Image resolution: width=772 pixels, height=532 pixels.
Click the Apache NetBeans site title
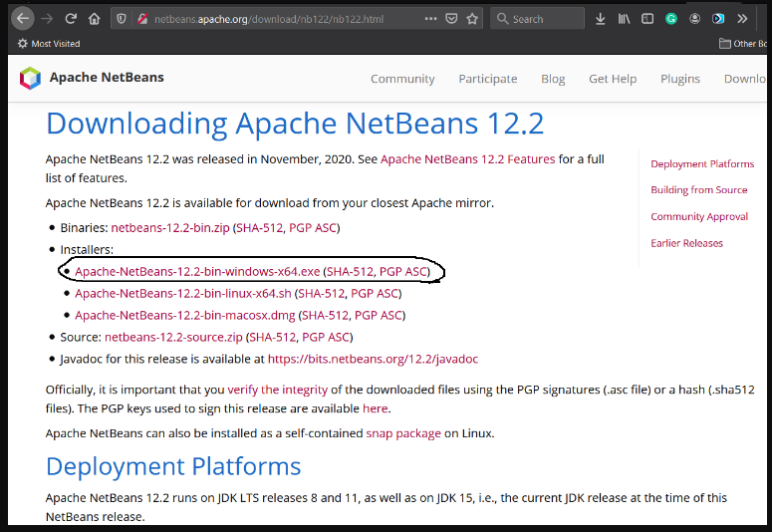point(107,78)
